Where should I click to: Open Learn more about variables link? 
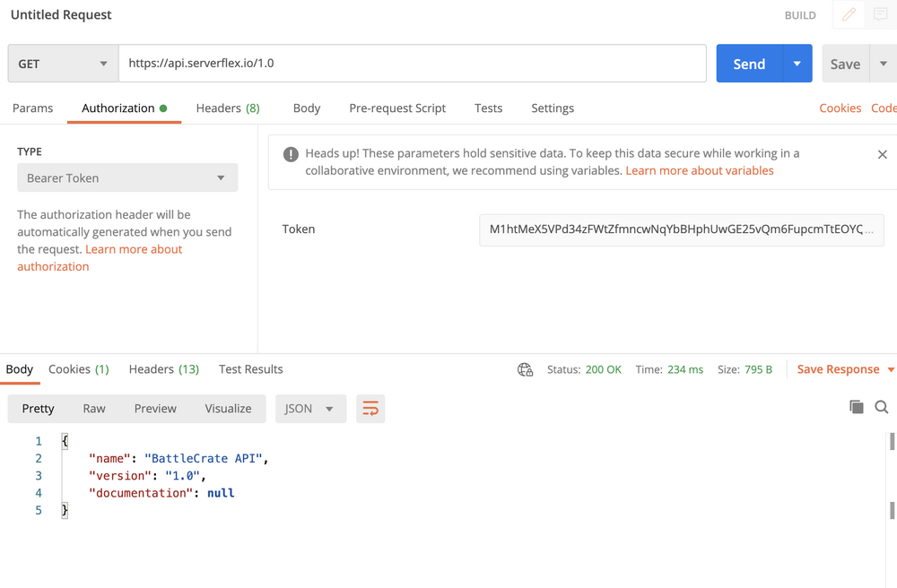coord(699,170)
